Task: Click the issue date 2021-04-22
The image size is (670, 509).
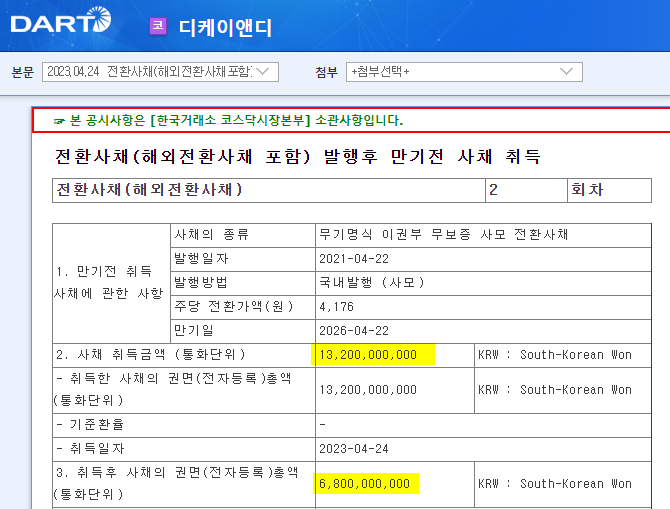Action: coord(354,259)
